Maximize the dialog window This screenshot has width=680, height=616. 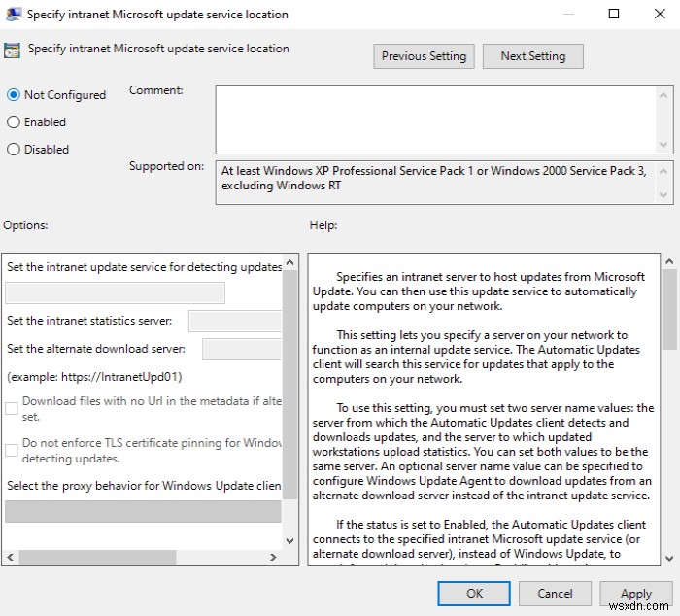point(614,14)
